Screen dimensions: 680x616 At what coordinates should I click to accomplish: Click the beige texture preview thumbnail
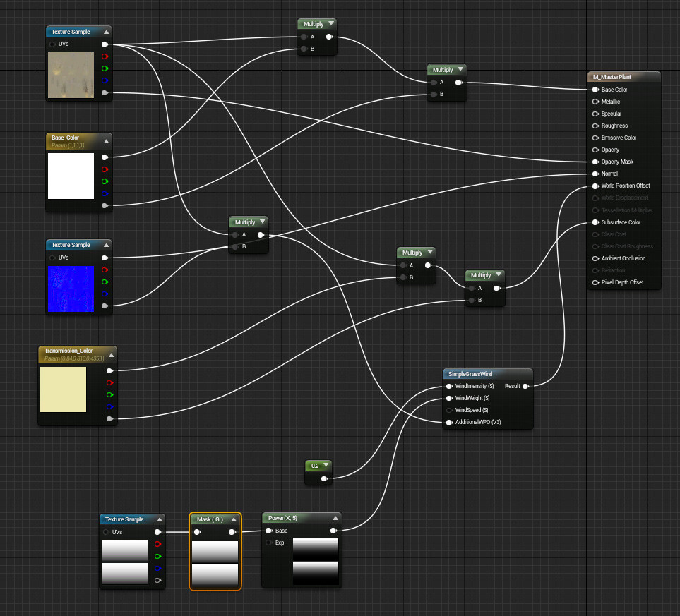click(71, 75)
